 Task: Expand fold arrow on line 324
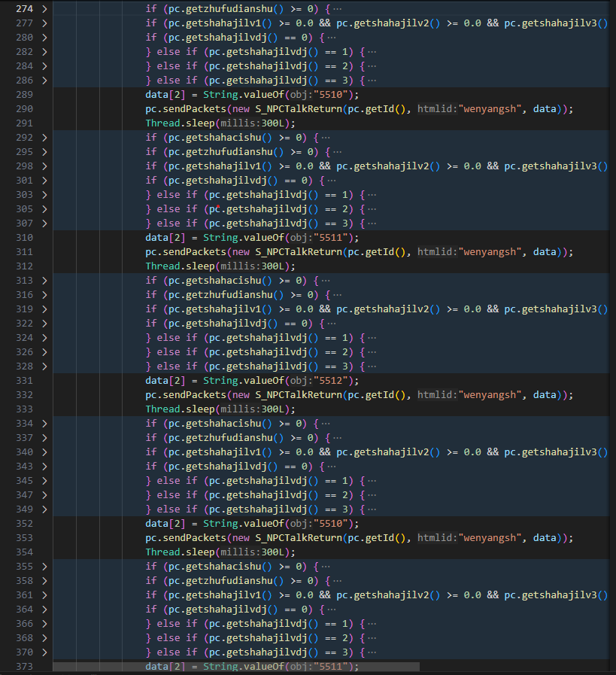pyautogui.click(x=44, y=338)
